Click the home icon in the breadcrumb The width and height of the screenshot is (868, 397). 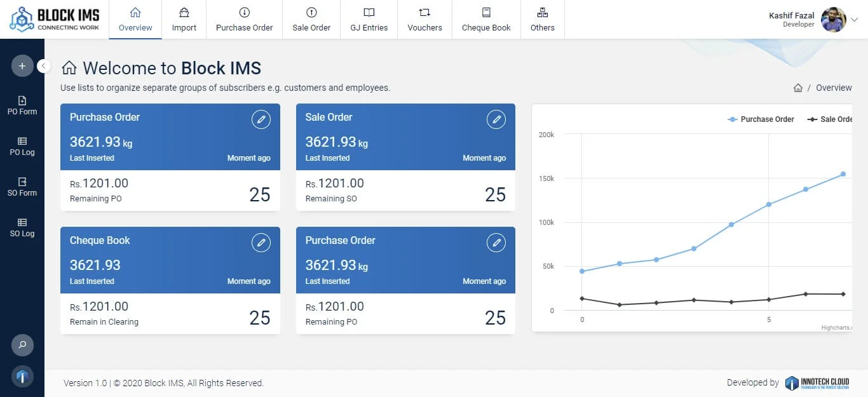pos(798,88)
